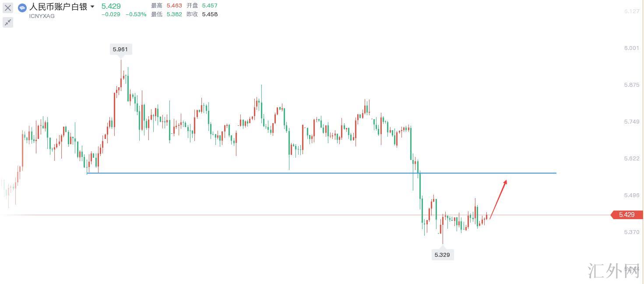644x284 pixels.
Task: Select the 昨收 5.458 previous close value
Action: click(209, 14)
